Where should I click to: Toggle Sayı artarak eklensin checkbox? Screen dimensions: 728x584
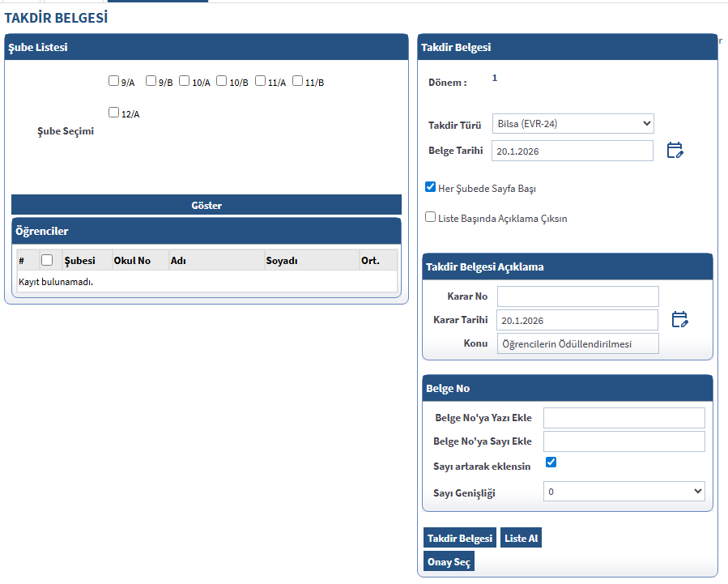point(551,463)
